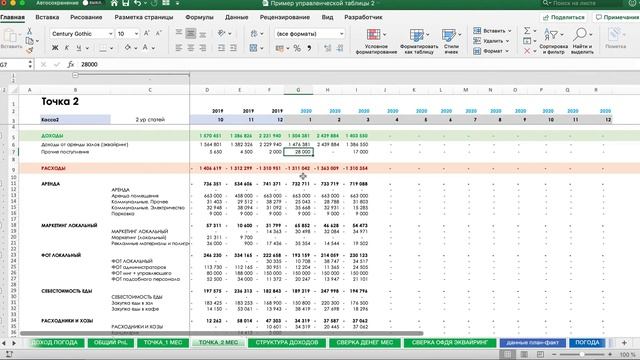
Task: Click the Copy icon in clipboard group
Action: pos(29,41)
